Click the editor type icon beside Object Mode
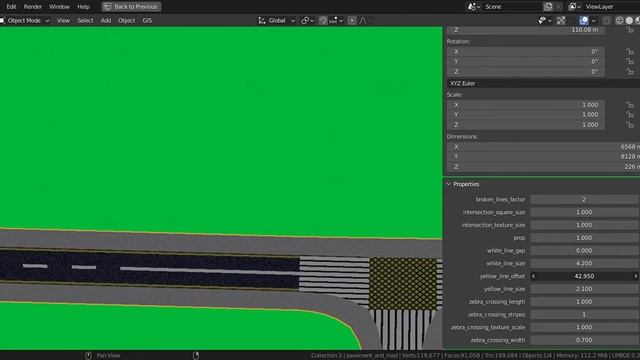Image resolution: width=640 pixels, height=360 pixels. click(x=2, y=20)
